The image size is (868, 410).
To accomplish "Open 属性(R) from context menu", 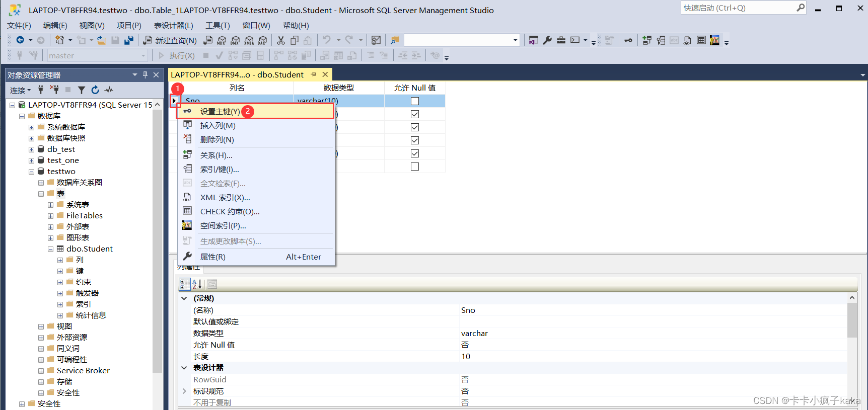I will (x=255, y=257).
